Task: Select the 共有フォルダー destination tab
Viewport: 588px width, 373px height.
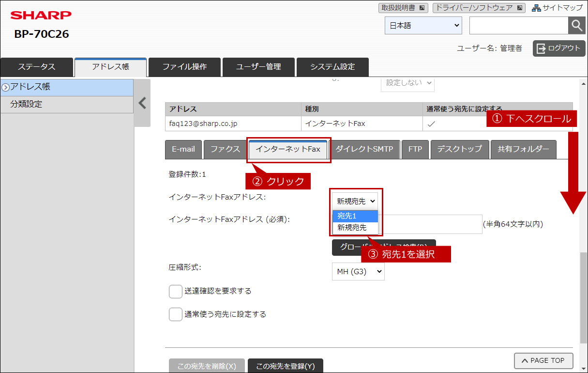Action: point(524,149)
